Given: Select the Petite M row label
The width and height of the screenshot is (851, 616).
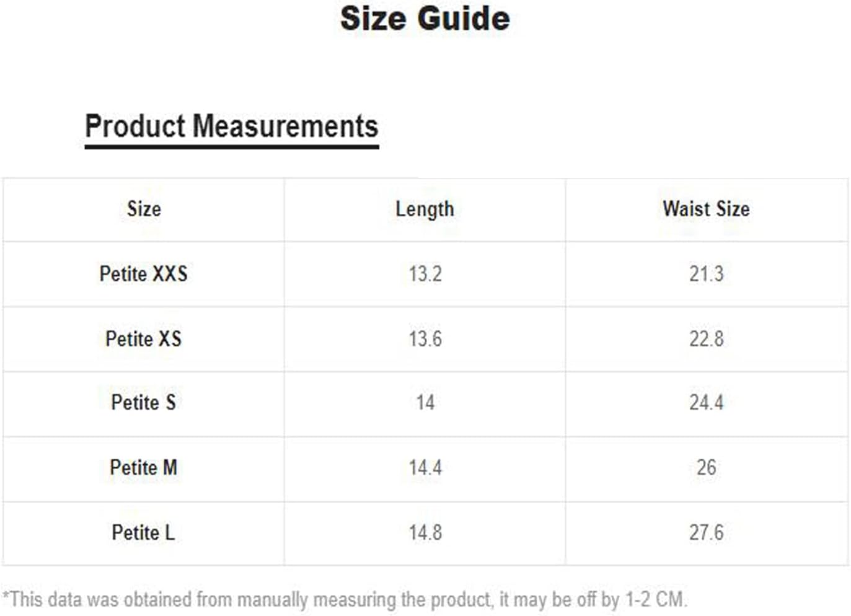Looking at the screenshot, I should [x=144, y=467].
